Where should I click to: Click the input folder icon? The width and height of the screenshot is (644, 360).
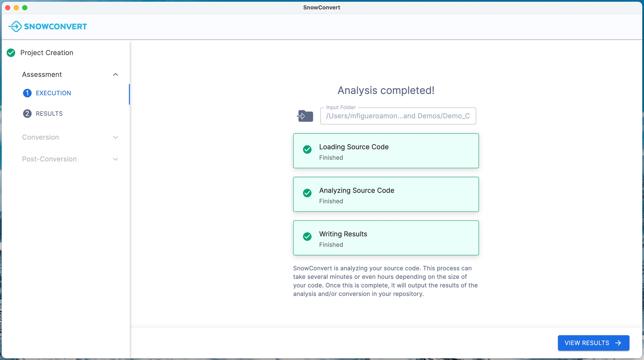coord(305,116)
